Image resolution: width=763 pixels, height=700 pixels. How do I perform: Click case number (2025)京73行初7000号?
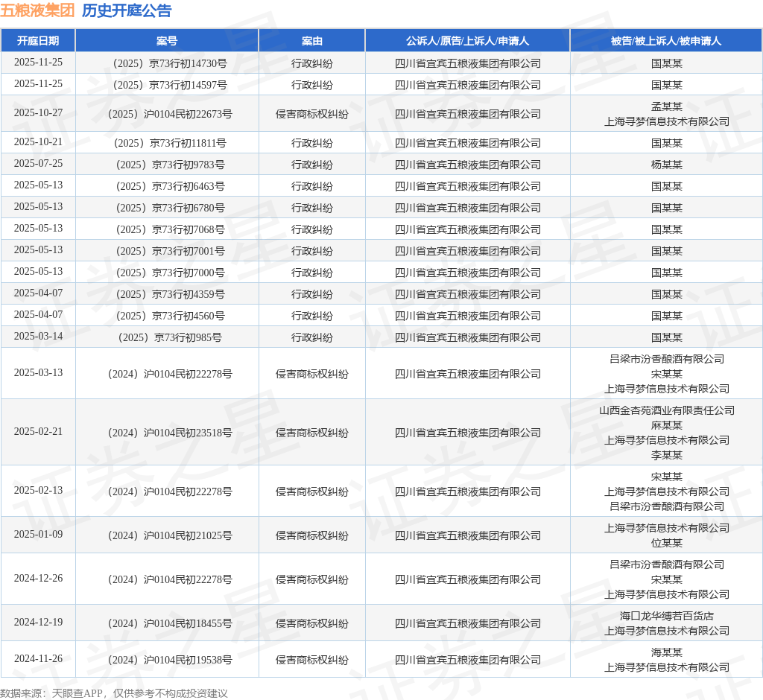tap(167, 273)
